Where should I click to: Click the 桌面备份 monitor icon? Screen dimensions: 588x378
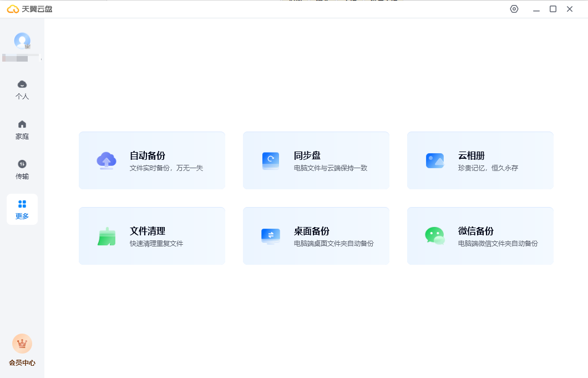271,236
